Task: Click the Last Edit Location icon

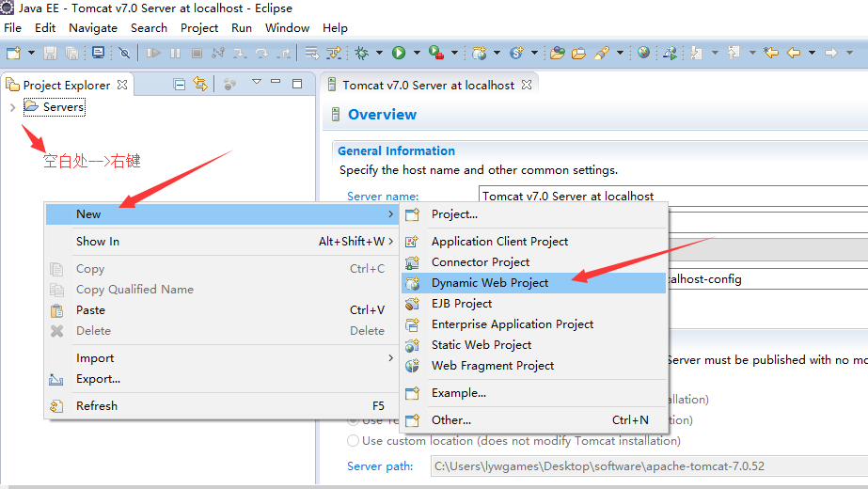Action: (771, 54)
